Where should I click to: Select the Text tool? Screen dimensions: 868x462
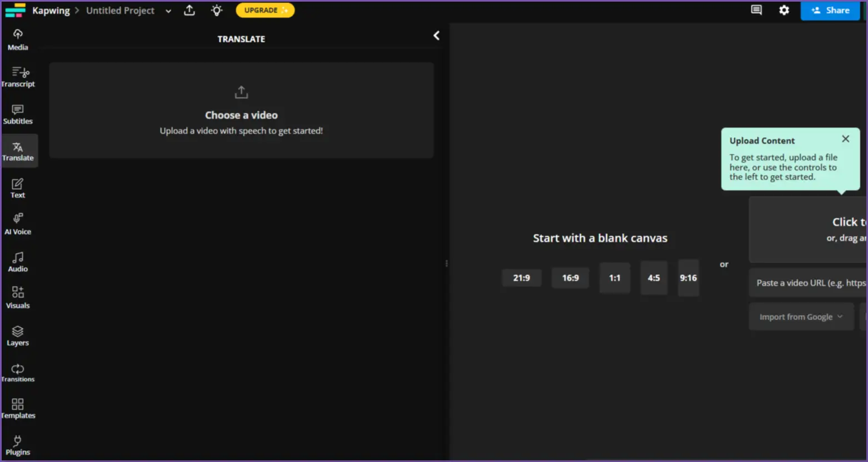click(17, 187)
